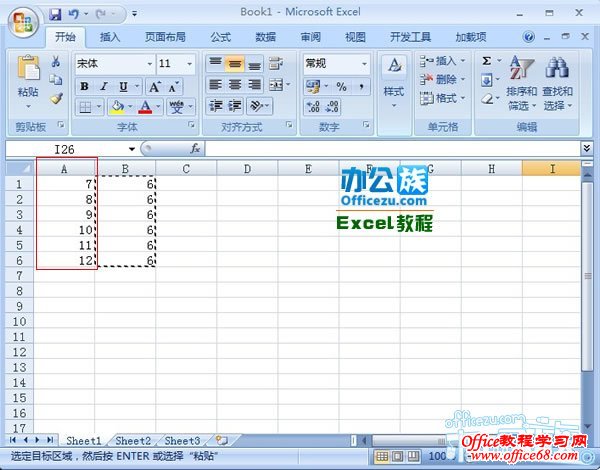Apply accounting number format

(313, 86)
